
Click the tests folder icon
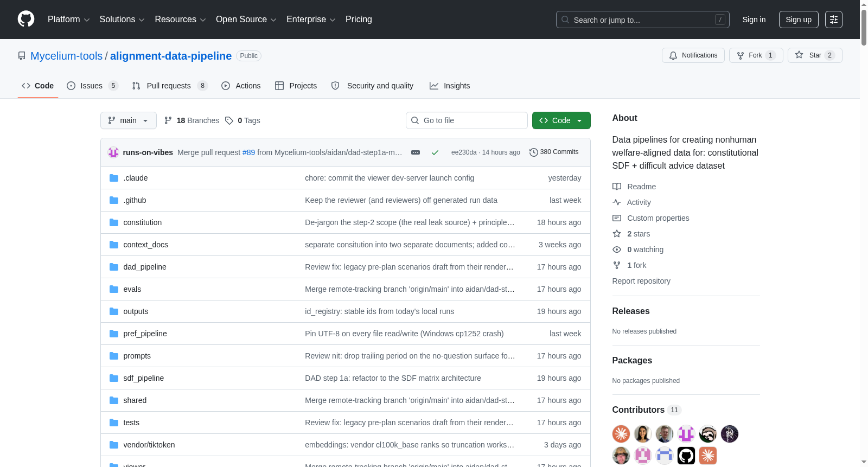pyautogui.click(x=114, y=423)
